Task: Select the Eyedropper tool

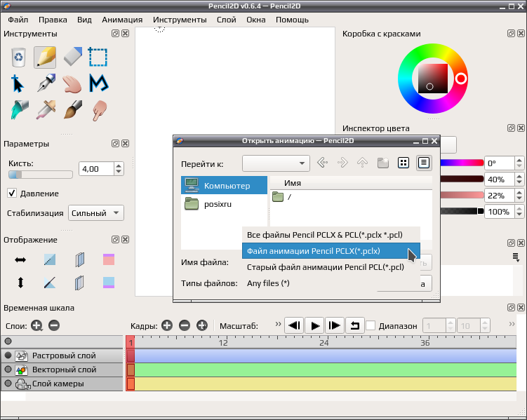Action: click(46, 110)
